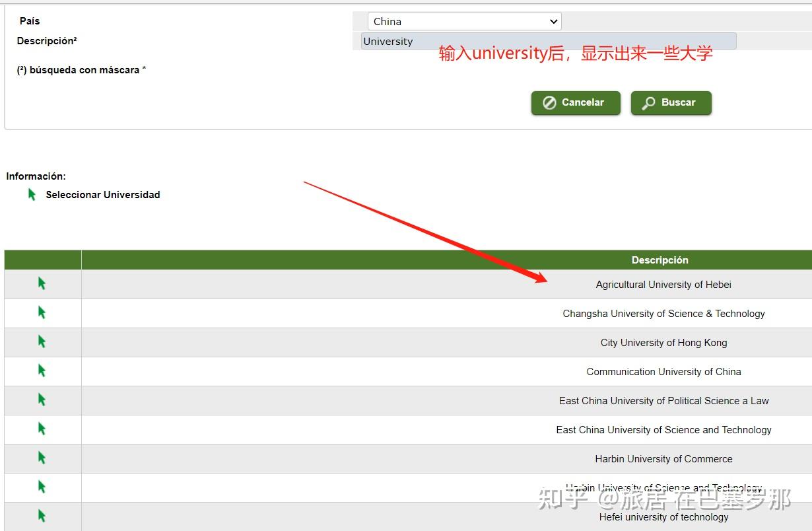812x531 pixels.
Task: Focus the Descripción search field containing University
Action: (549, 41)
